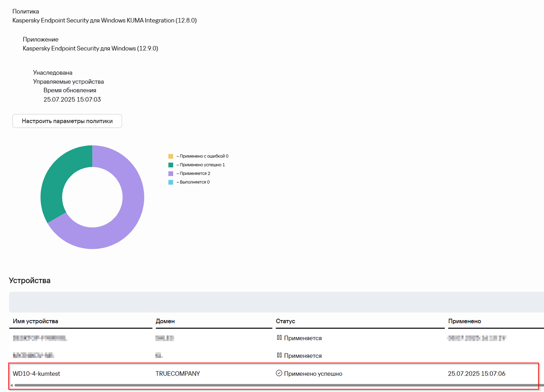Click the 25.07.2025 15:07:06 applied timestamp cell
Image resolution: width=544 pixels, height=392 pixels.
[476, 374]
